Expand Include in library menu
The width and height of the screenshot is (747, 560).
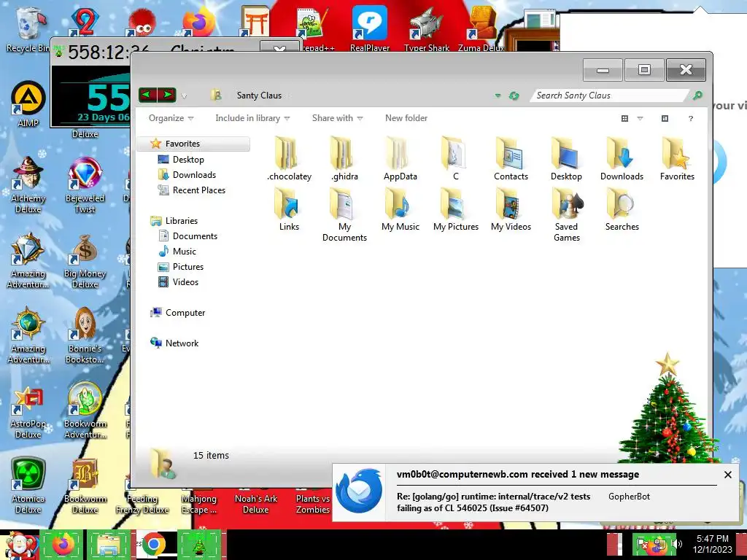252,118
